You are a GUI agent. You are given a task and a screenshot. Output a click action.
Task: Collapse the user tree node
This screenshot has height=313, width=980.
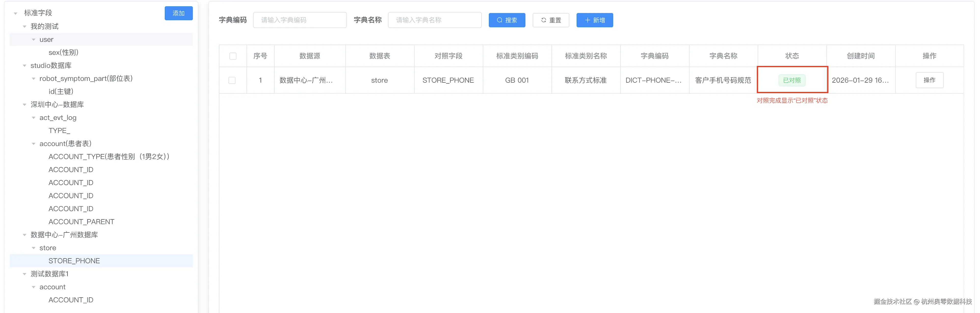tap(33, 39)
